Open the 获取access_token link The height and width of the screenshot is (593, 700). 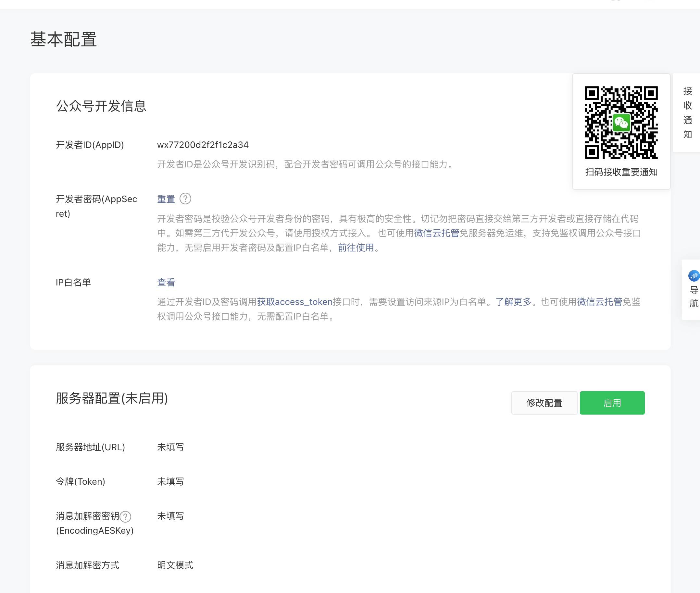[x=294, y=302]
